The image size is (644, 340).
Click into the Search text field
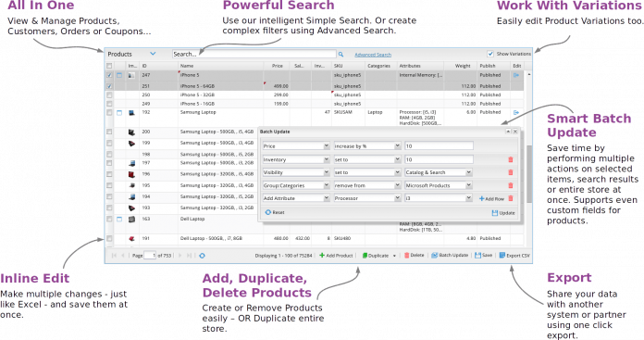pos(254,54)
